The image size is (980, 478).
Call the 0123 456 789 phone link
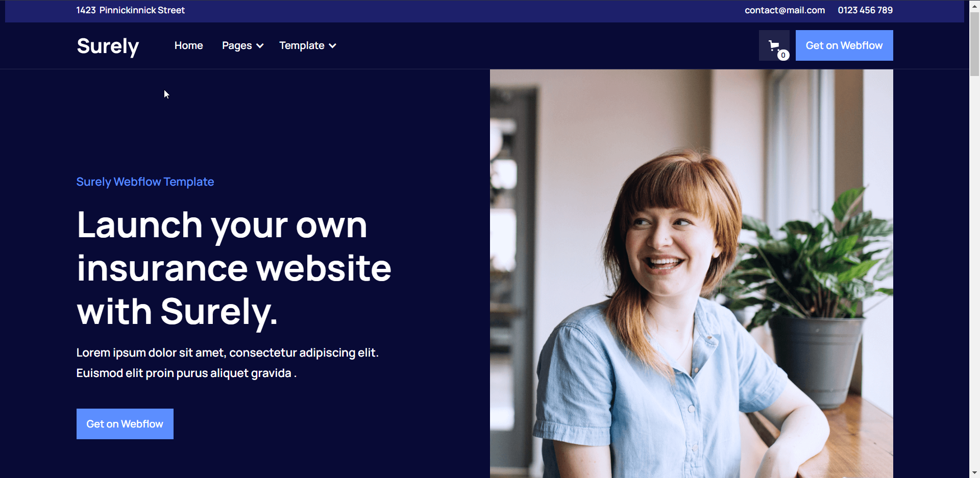pos(865,10)
